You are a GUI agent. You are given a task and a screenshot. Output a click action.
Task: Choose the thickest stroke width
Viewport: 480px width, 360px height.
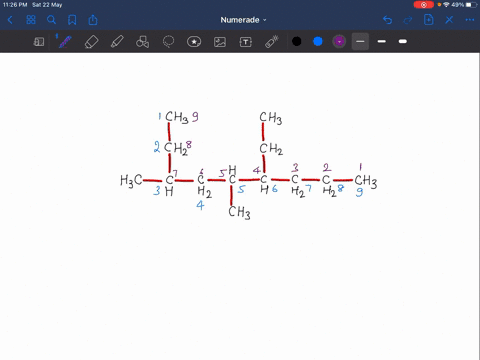403,41
